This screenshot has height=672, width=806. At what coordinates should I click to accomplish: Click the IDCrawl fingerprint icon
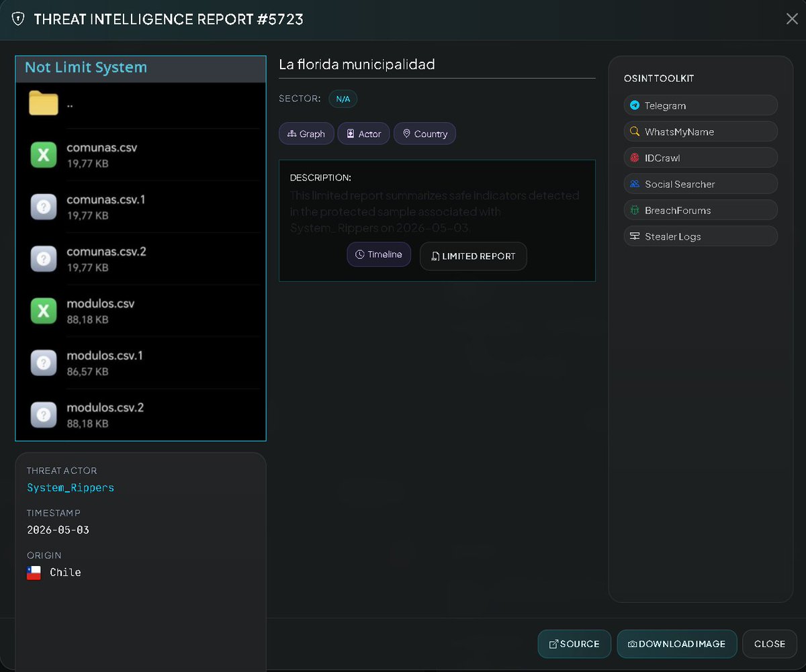pyautogui.click(x=635, y=158)
